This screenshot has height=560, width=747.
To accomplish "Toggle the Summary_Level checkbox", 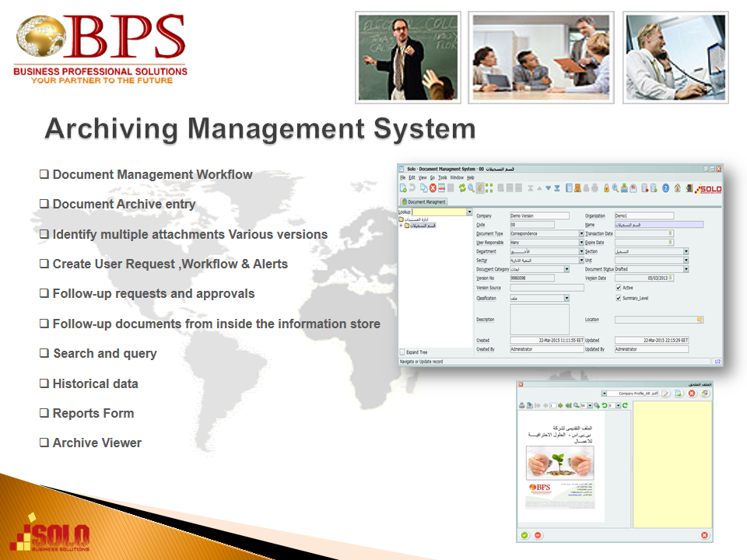I will 618,298.
